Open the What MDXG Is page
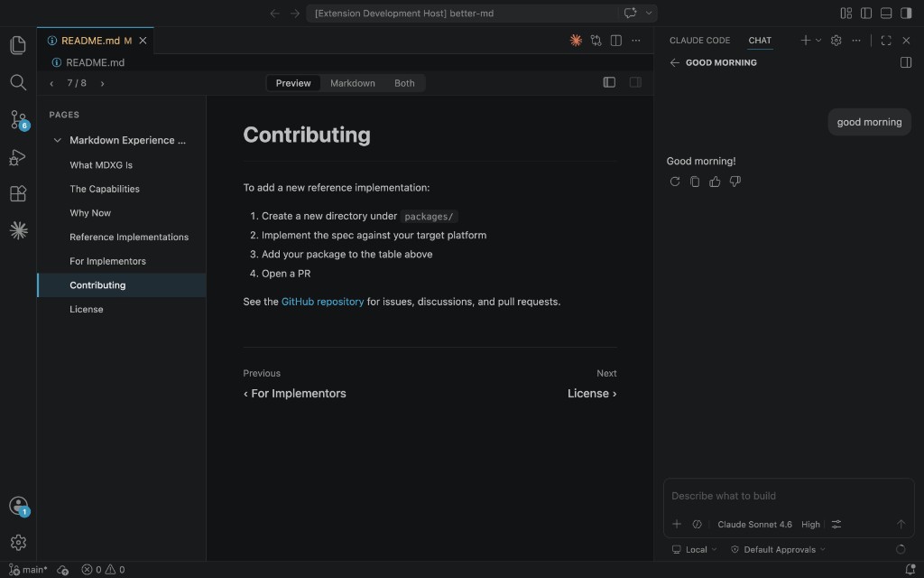The height and width of the screenshot is (578, 924). point(101,165)
